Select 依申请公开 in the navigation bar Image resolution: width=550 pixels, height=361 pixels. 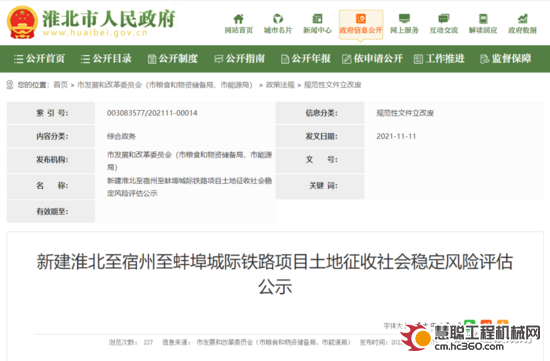(373, 59)
